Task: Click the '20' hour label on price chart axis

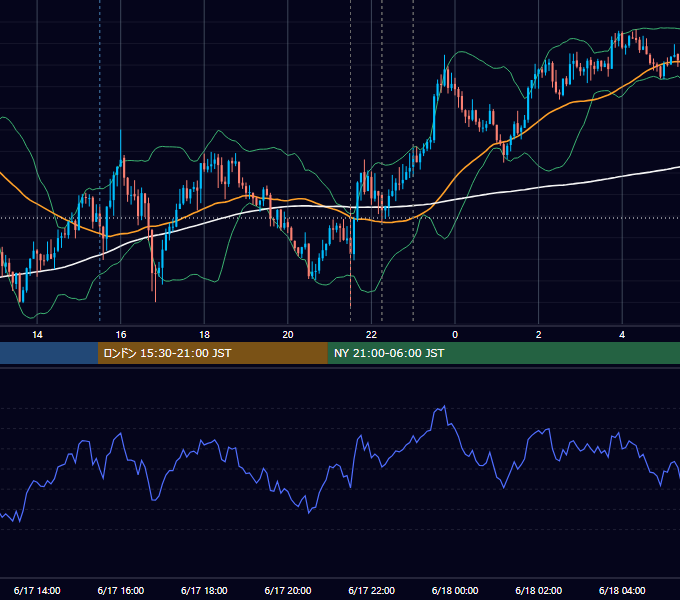Action: coord(288,335)
